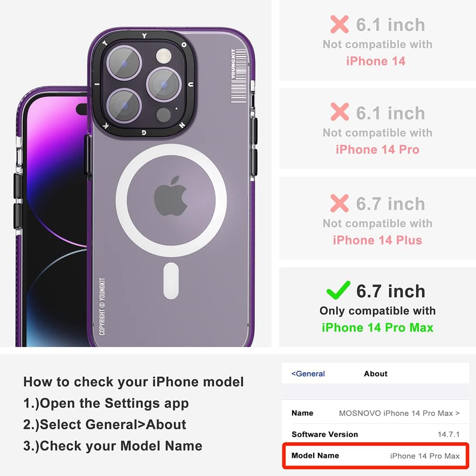Select the highlighted Model Name row
Screen dimensions: 476x476
pyautogui.click(x=376, y=456)
